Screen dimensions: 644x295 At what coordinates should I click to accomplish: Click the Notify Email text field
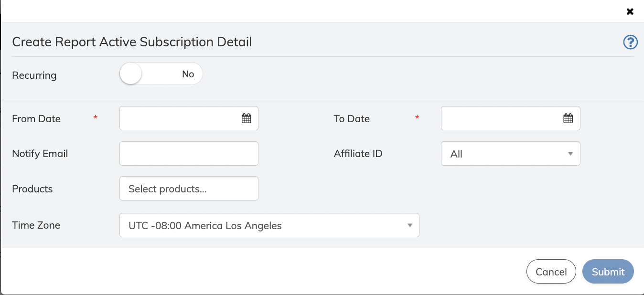coord(189,154)
